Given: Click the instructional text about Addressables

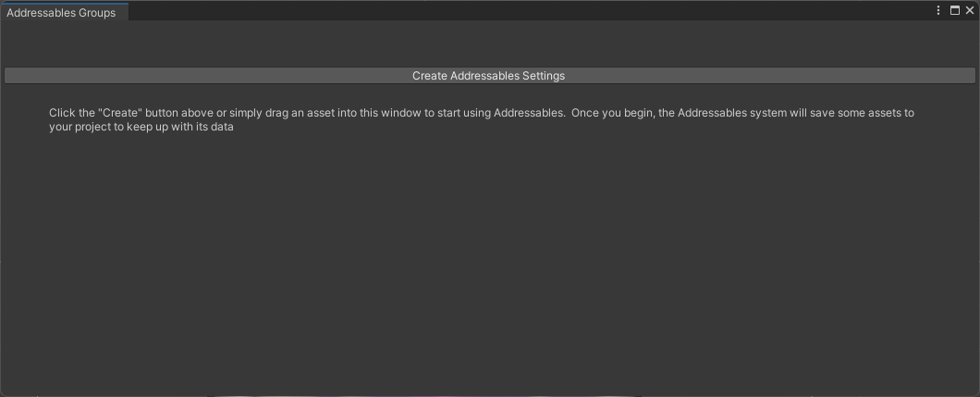Looking at the screenshot, I should [481, 120].
